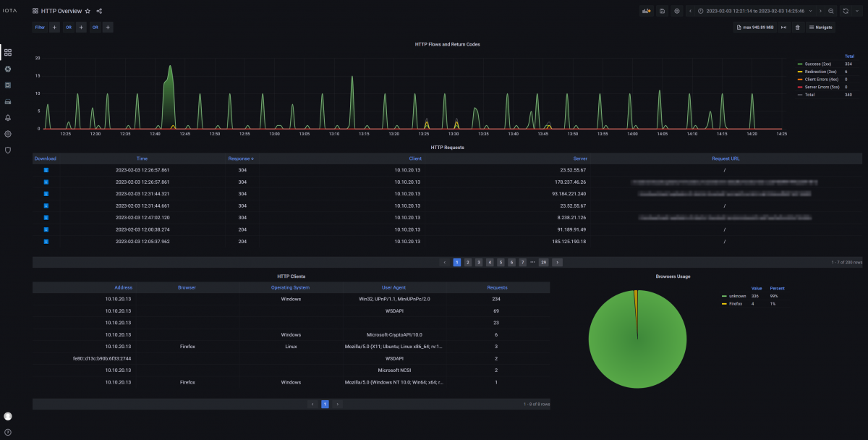Zoom out the time range

coord(830,11)
